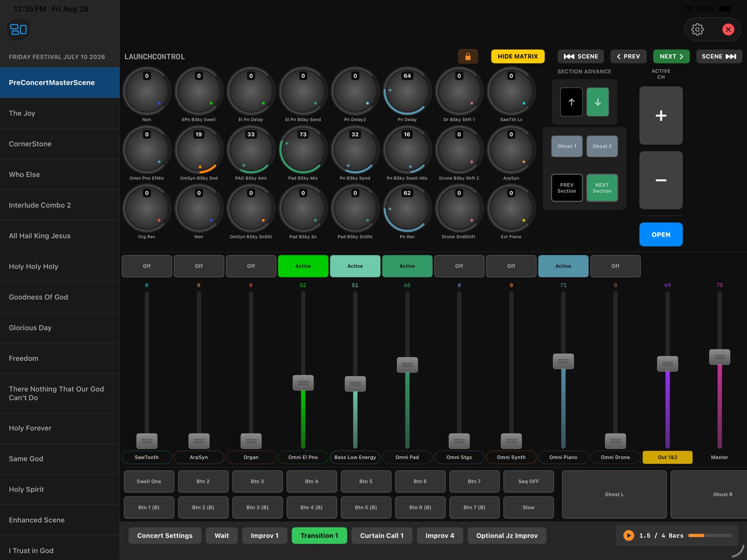The height and width of the screenshot is (560, 747).
Task: Click Ghost L pad
Action: click(x=614, y=494)
